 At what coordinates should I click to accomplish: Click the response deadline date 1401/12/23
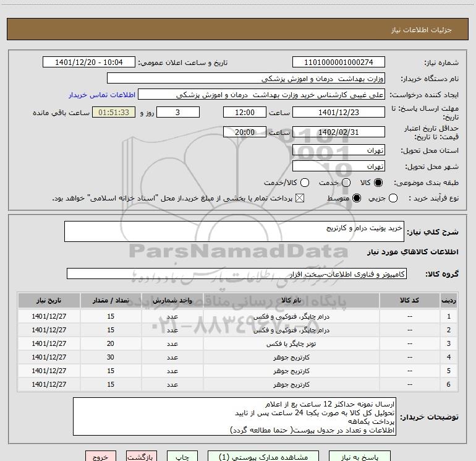[339, 112]
